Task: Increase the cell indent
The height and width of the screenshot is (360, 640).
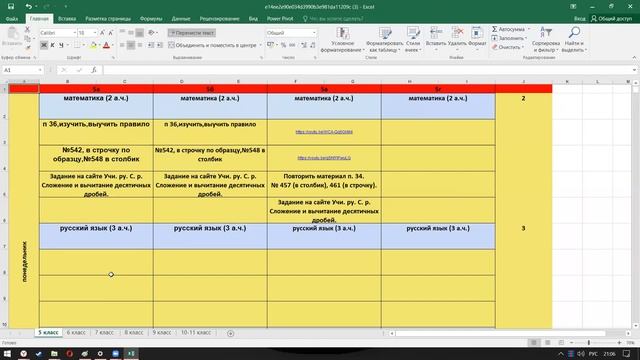Action: click(160, 45)
